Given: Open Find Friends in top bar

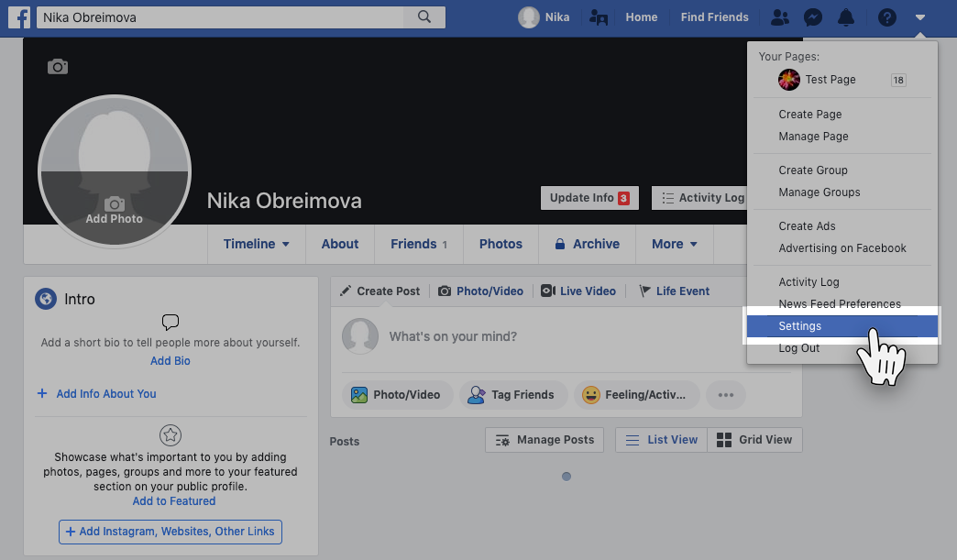Looking at the screenshot, I should (x=715, y=17).
